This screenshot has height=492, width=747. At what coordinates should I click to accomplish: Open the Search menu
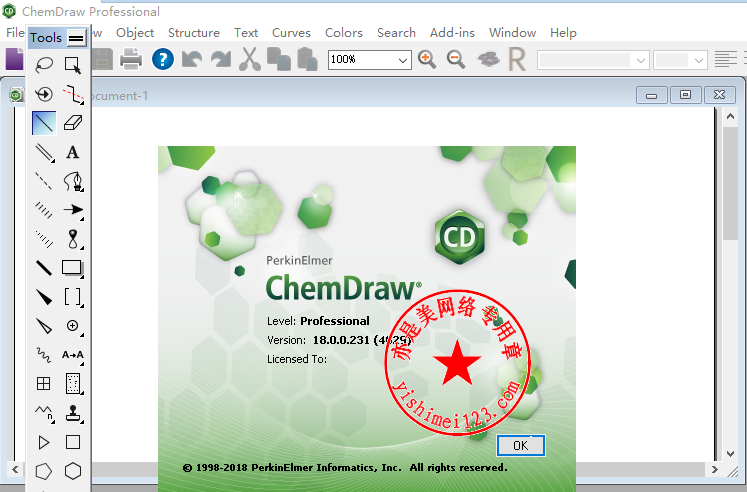pos(396,32)
